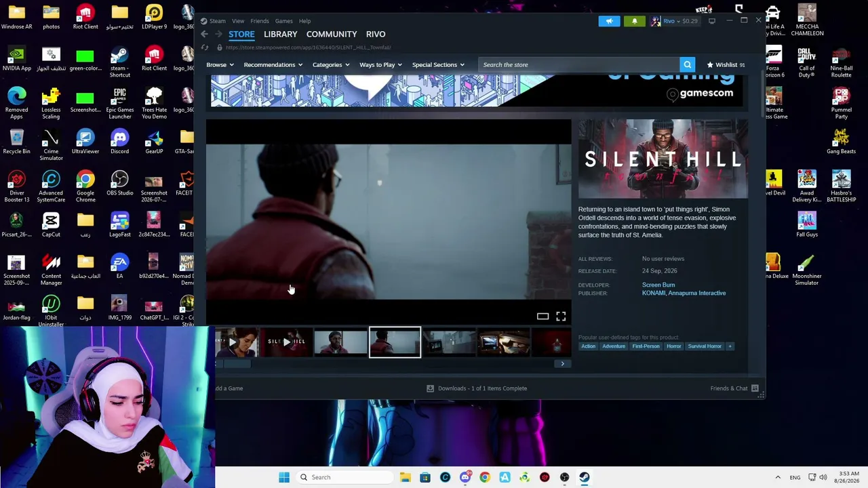
Task: Open the Rivo account dropdown
Action: click(x=675, y=21)
